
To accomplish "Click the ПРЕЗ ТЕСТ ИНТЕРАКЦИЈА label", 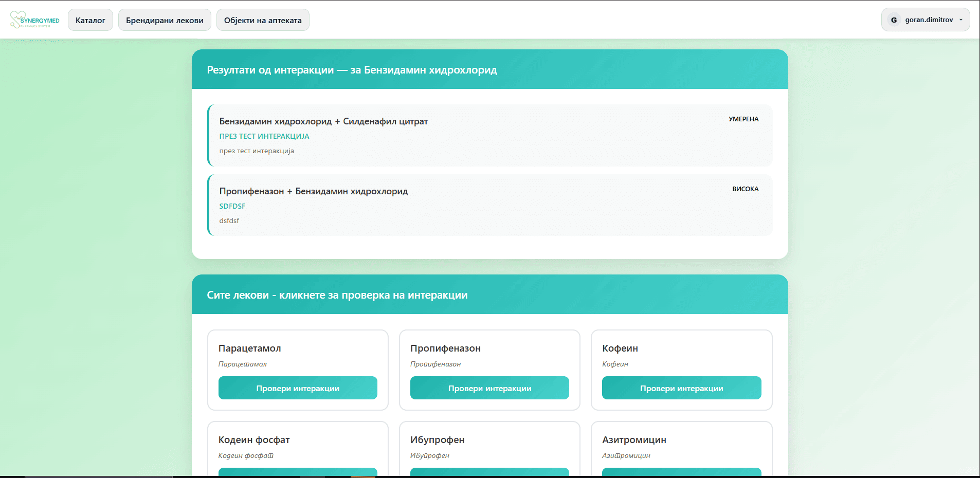I will click(x=264, y=136).
